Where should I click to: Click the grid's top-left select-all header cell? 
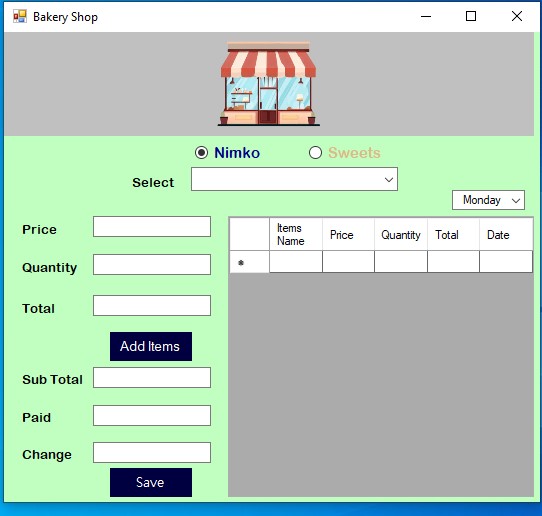click(250, 234)
